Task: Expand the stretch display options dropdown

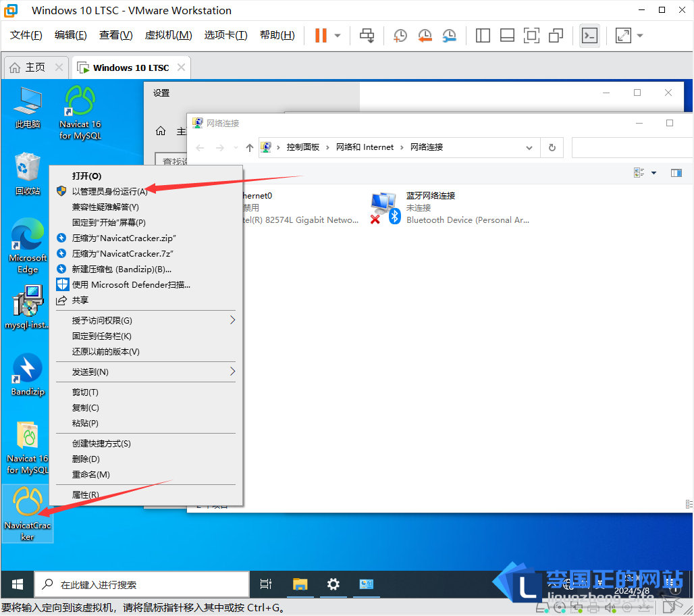Action: click(640, 35)
